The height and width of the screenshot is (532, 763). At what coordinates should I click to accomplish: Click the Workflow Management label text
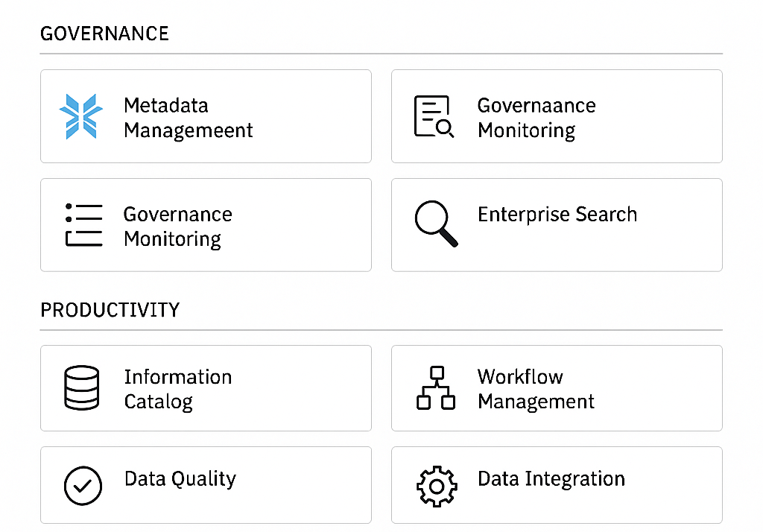(536, 389)
